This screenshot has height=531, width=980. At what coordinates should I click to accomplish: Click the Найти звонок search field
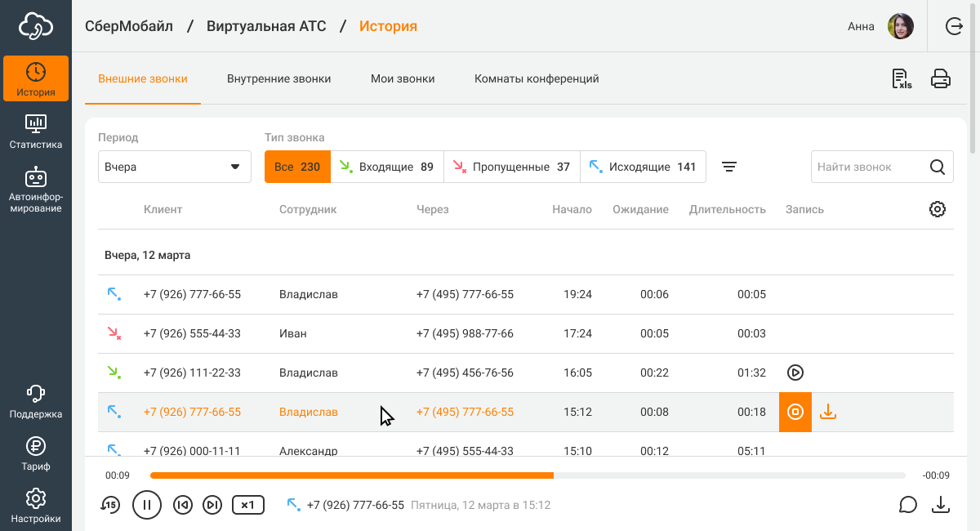(x=869, y=167)
